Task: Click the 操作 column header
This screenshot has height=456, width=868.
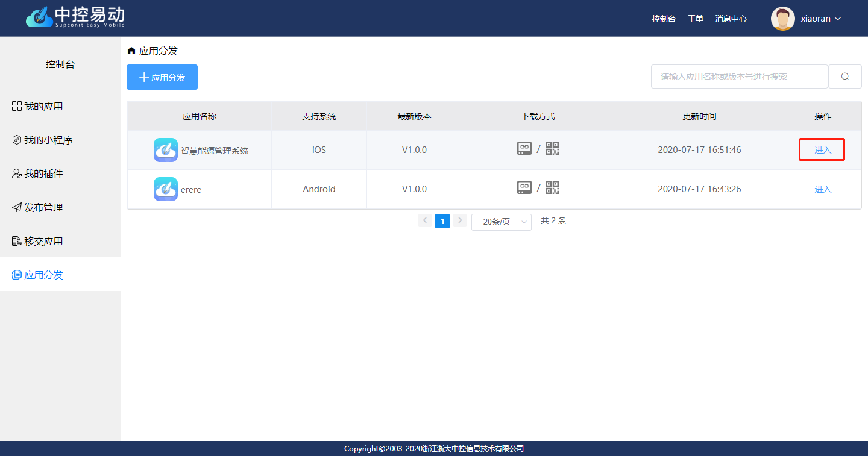Action: [823, 116]
